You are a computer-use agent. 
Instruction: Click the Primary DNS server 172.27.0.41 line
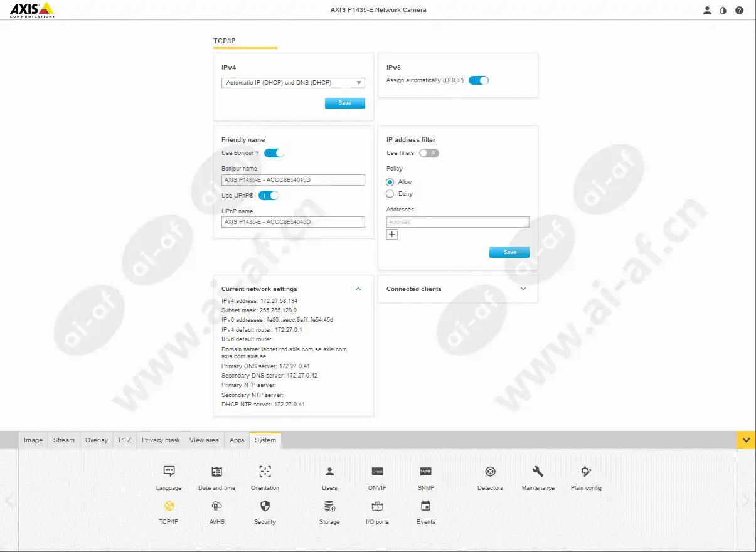(266, 366)
